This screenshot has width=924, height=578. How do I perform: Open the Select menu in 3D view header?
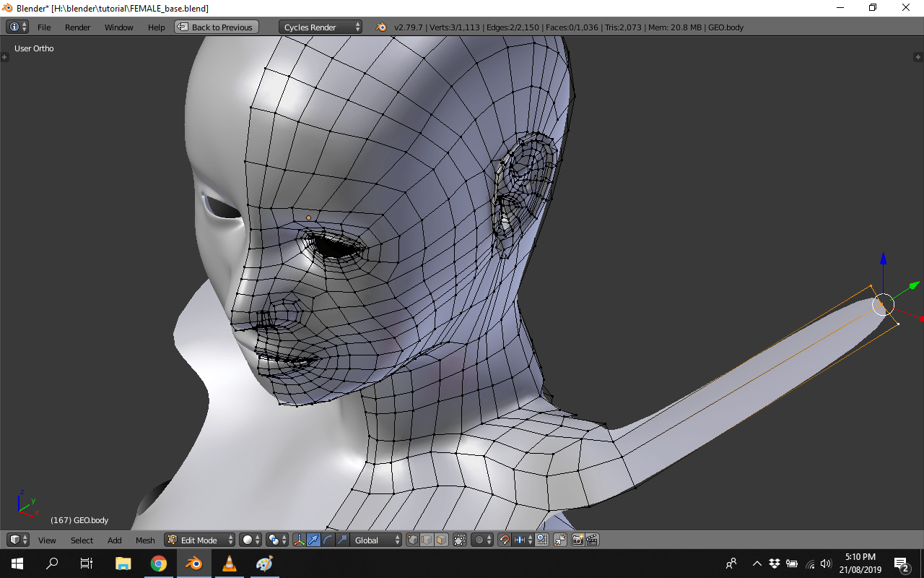pyautogui.click(x=82, y=540)
